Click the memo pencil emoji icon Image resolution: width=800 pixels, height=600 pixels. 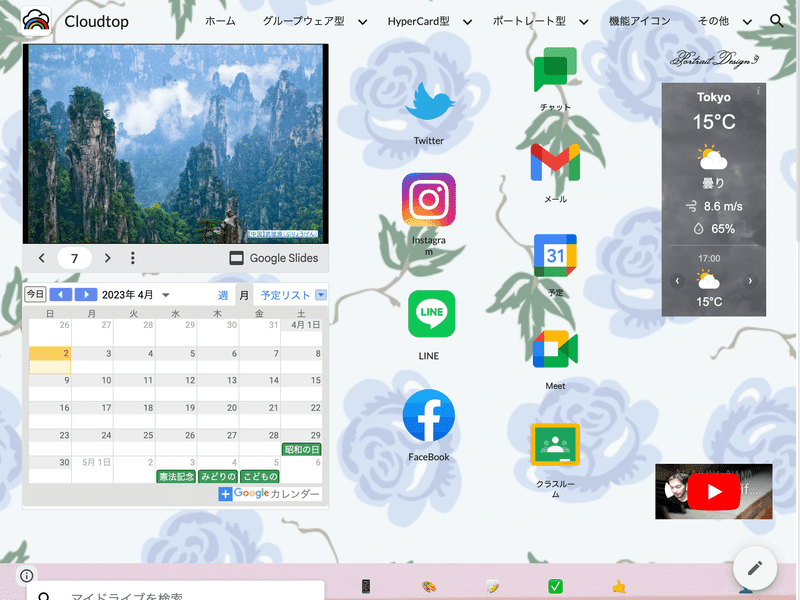[x=493, y=586]
